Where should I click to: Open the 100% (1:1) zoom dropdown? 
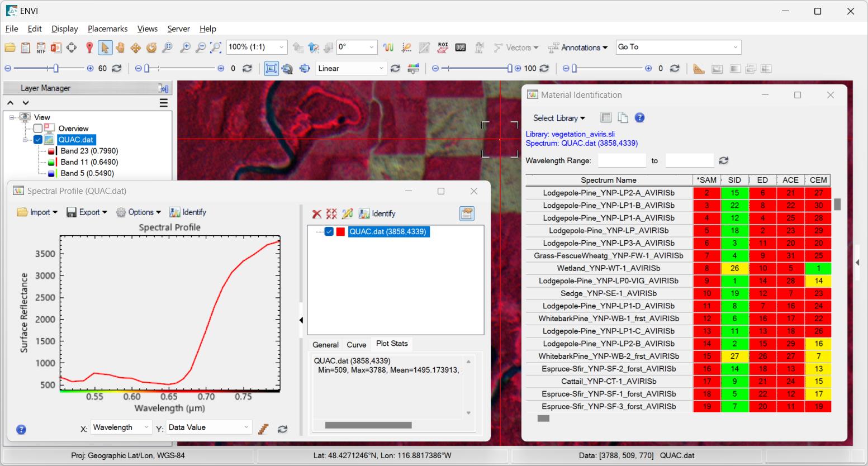282,47
